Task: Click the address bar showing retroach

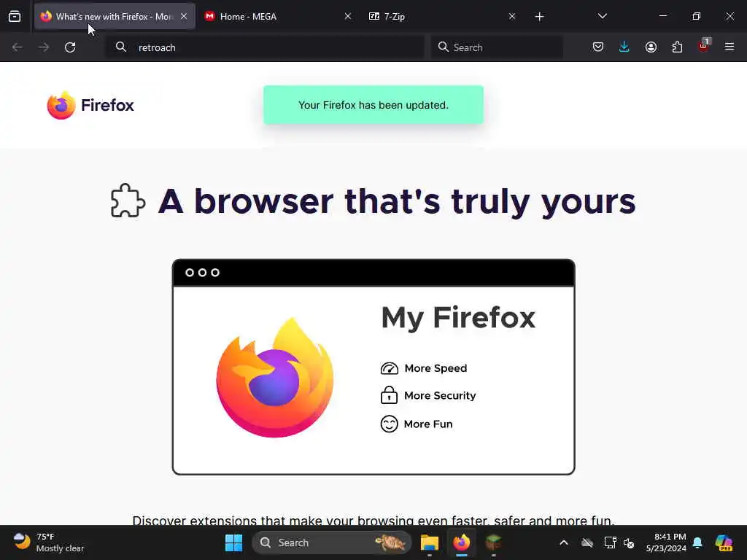Action: [x=265, y=47]
